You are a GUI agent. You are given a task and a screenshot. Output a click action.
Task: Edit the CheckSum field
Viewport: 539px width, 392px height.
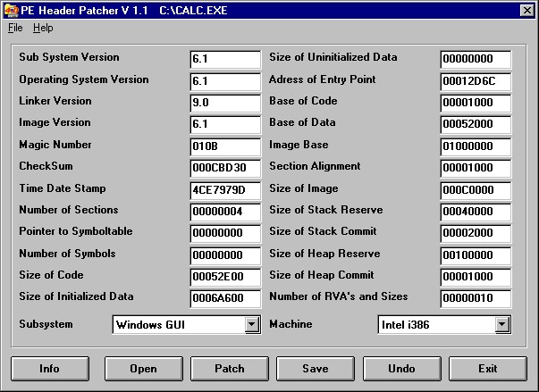click(x=225, y=168)
